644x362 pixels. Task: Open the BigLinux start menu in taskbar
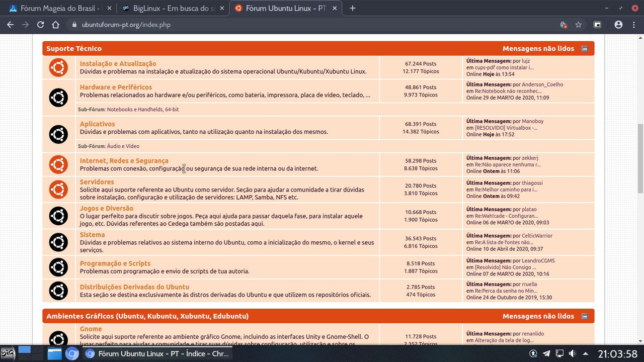click(8, 353)
